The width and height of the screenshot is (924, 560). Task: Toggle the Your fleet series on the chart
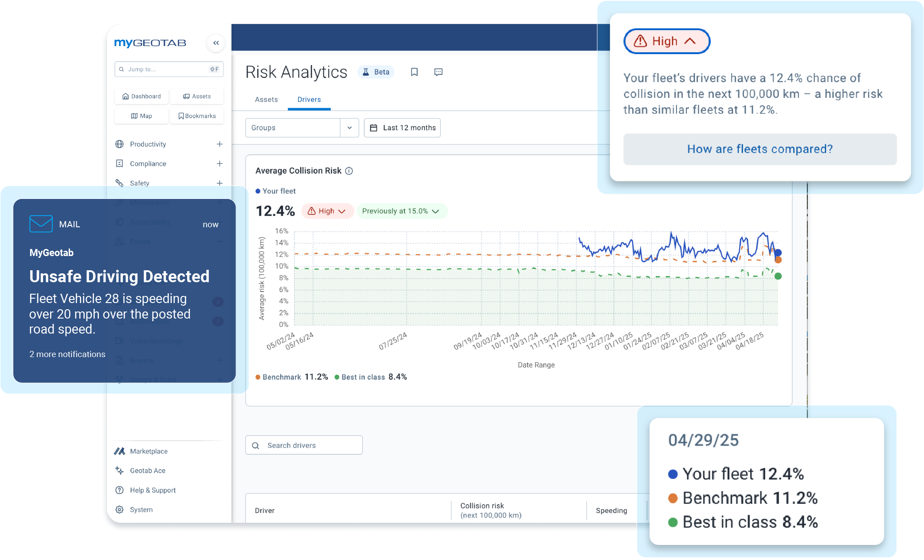click(x=275, y=191)
